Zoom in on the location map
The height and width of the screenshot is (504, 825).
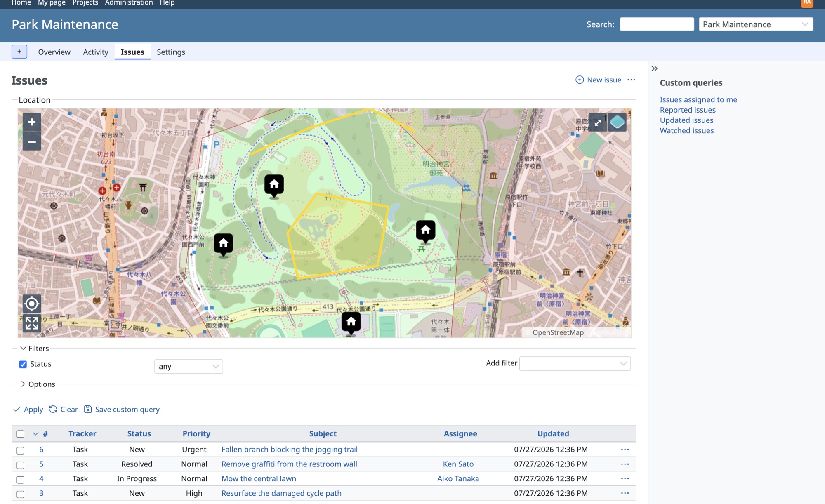click(32, 122)
